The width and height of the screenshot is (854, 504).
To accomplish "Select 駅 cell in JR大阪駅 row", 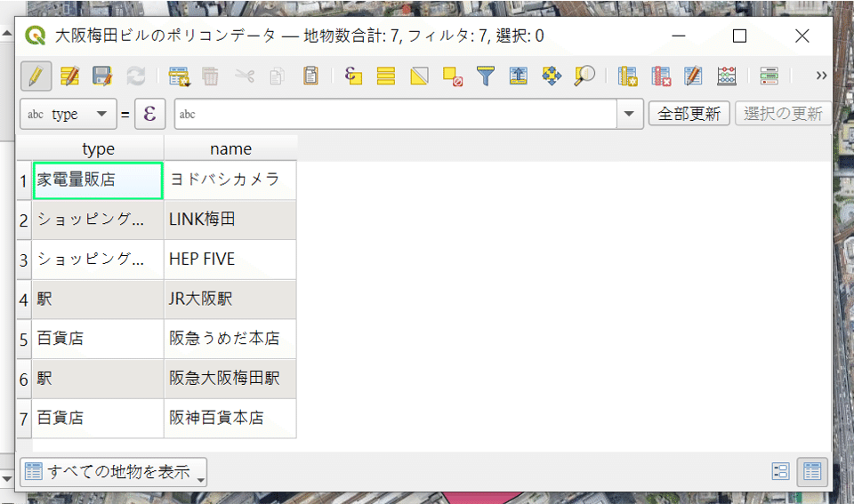I will (x=98, y=300).
